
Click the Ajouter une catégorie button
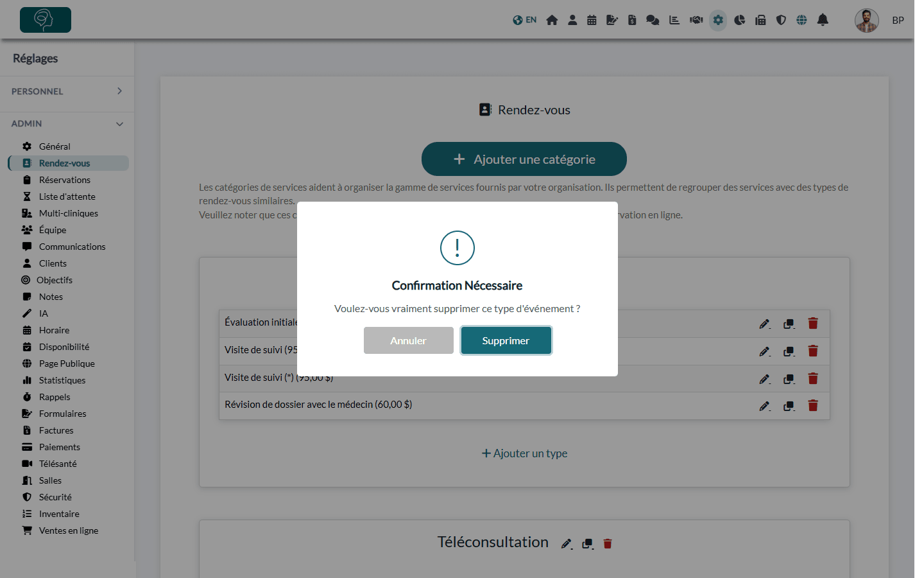click(x=524, y=159)
